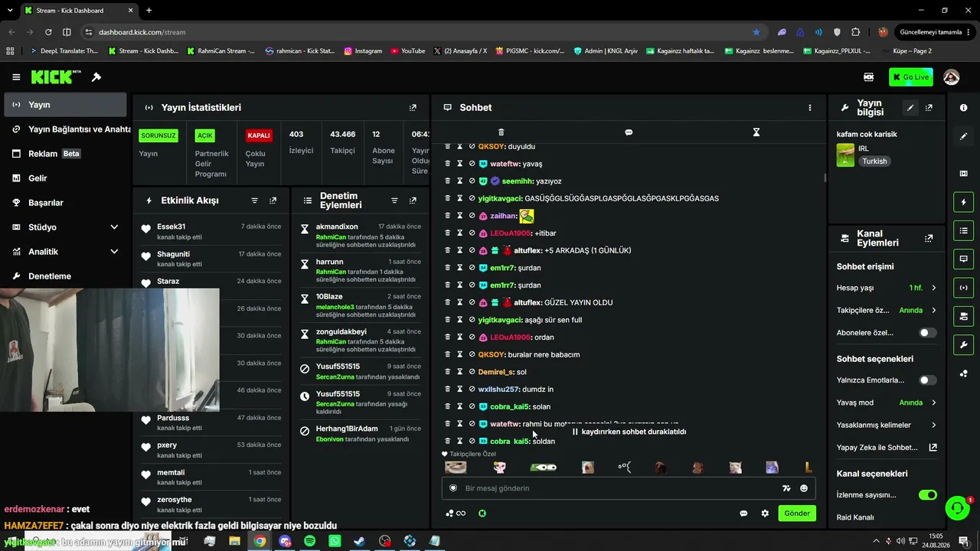The width and height of the screenshot is (980, 551).
Task: Open Hesap yaşı 1 hf. setting
Action: (x=887, y=288)
